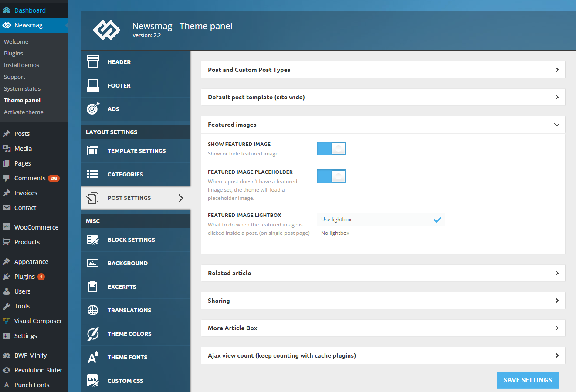This screenshot has height=392, width=576.
Task: Click the Background image icon
Action: coord(93,263)
